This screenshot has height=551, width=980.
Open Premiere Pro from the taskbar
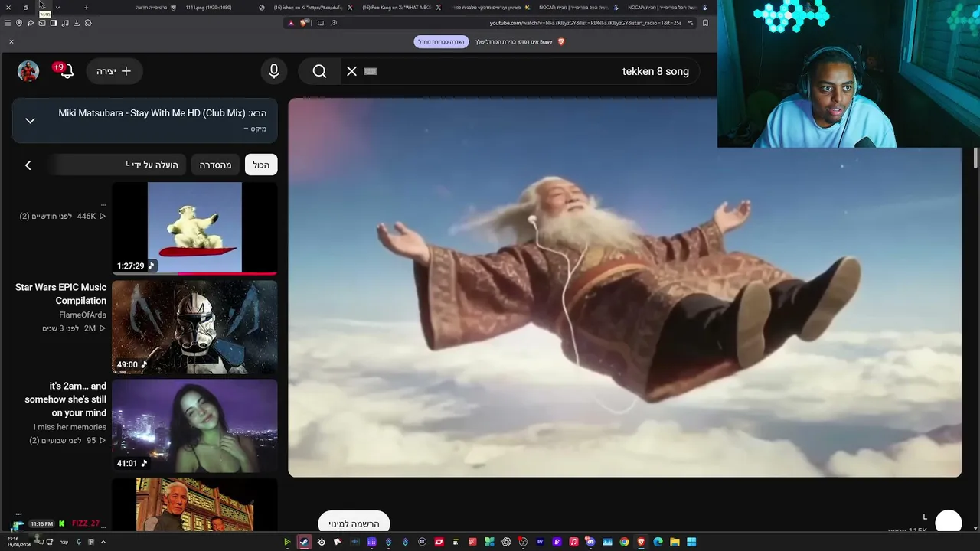[540, 542]
